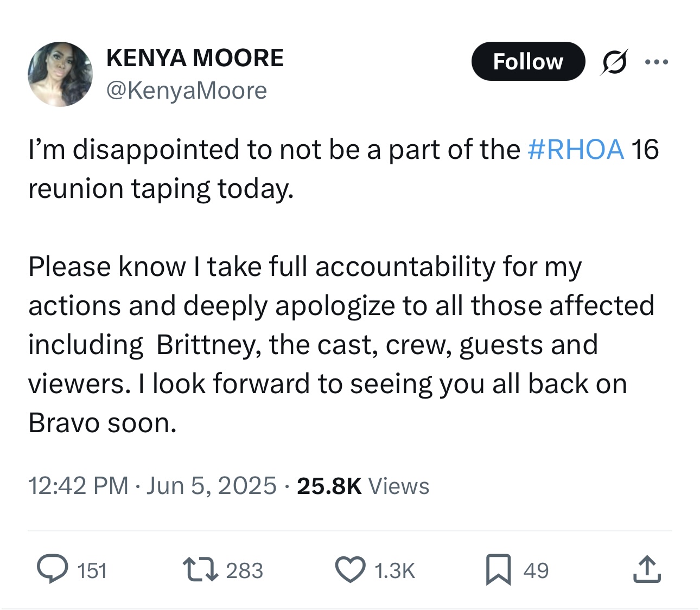This screenshot has height=610, width=700.
Task: Expand the three-dot post menu
Action: coord(658,61)
